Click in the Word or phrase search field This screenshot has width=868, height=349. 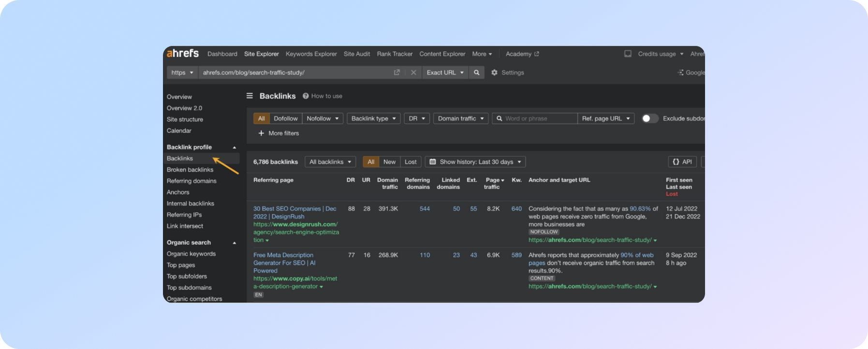tap(535, 118)
